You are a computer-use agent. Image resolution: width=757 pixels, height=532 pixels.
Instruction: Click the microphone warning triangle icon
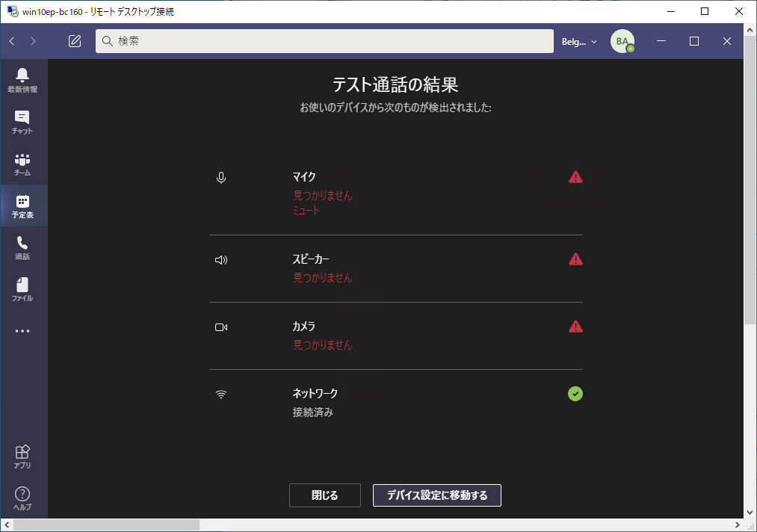pyautogui.click(x=575, y=177)
